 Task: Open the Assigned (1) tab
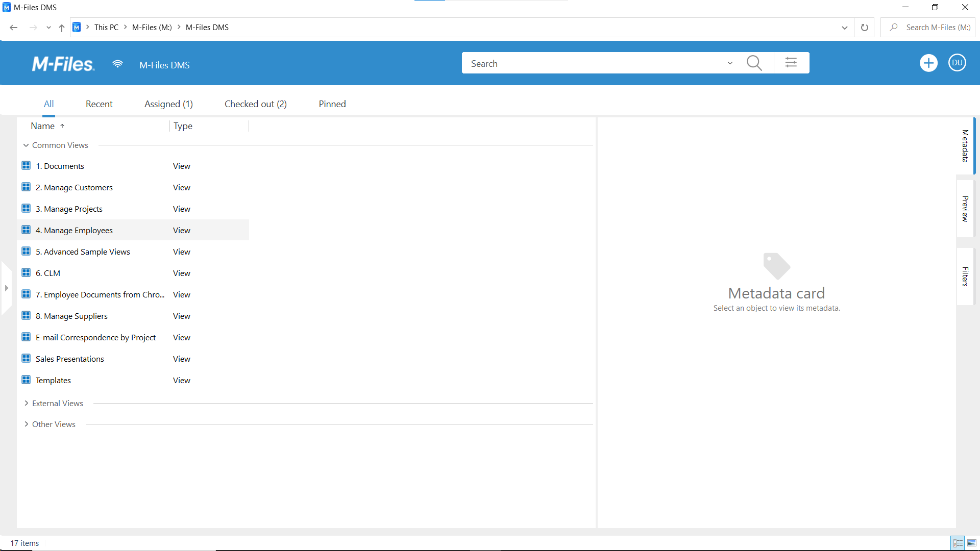pos(168,104)
